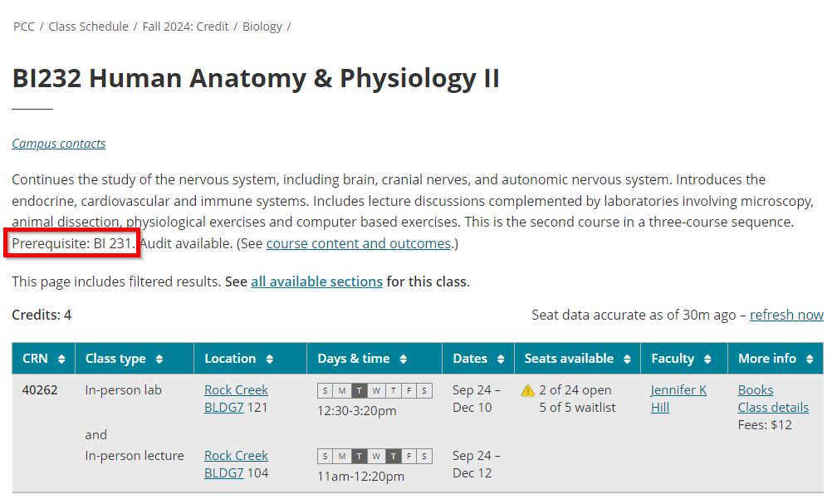
Task: Click the Seats available sort arrows
Action: pyautogui.click(x=627, y=359)
